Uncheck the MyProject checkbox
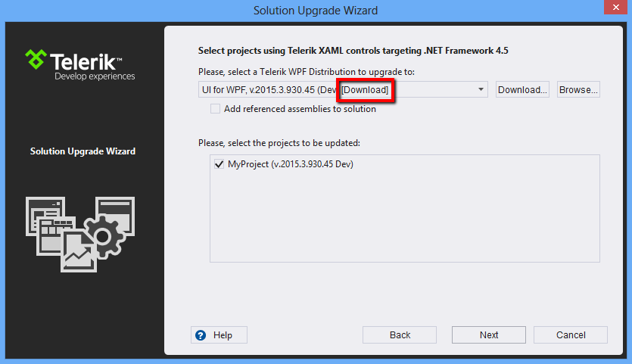Image resolution: width=632 pixels, height=364 pixels. 219,164
